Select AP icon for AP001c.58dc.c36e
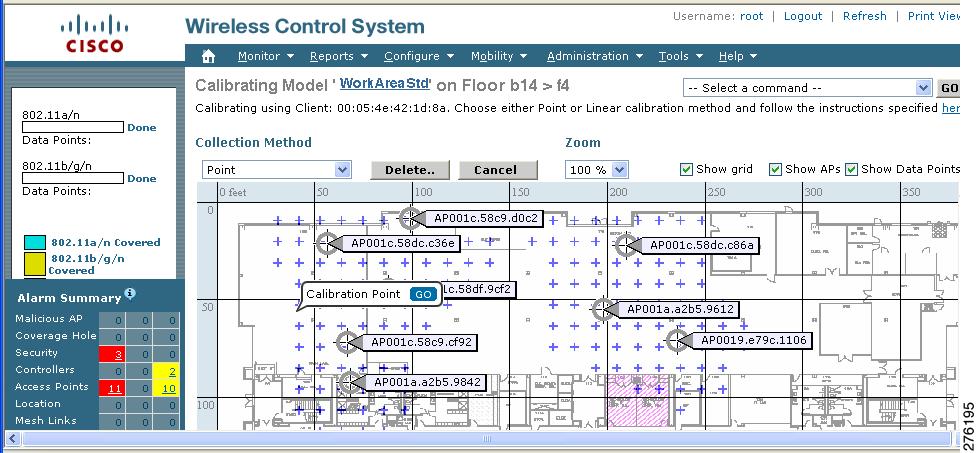The image size is (977, 453). click(x=326, y=244)
